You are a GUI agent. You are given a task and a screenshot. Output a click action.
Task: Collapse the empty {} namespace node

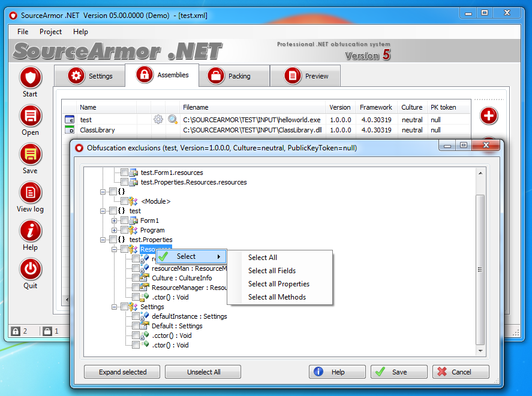pyautogui.click(x=103, y=192)
